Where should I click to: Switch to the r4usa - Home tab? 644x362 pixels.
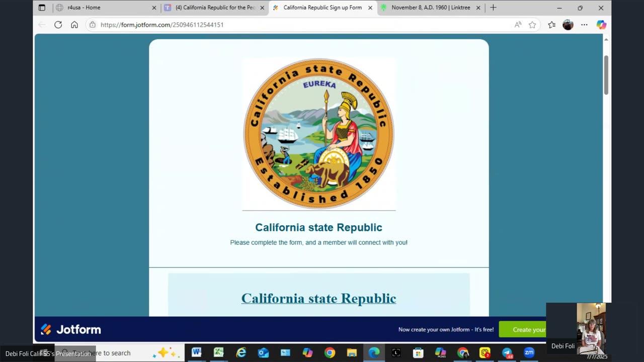point(106,8)
